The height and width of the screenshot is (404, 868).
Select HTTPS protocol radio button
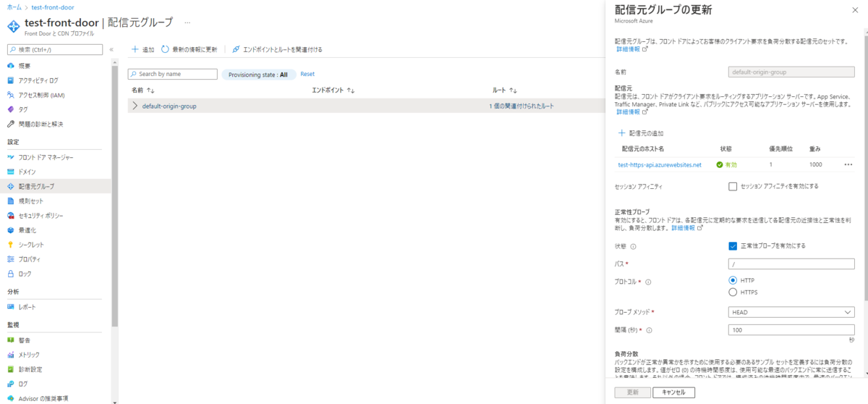point(733,292)
